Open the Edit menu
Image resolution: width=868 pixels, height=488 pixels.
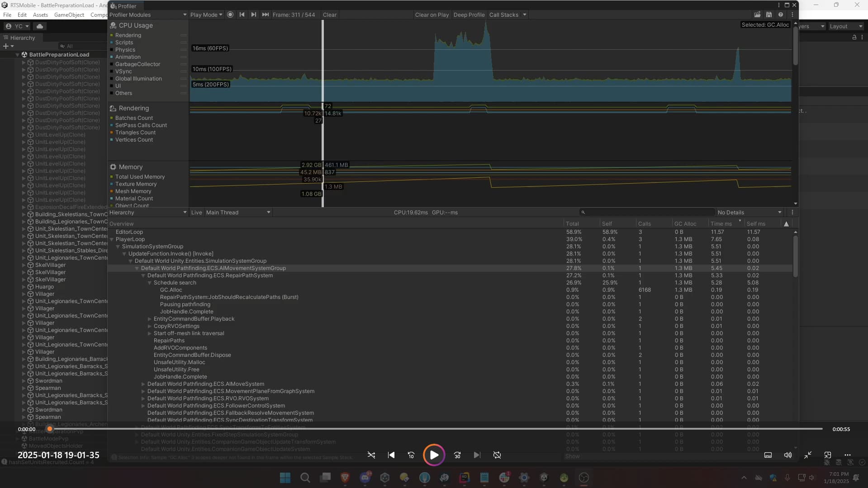point(22,14)
